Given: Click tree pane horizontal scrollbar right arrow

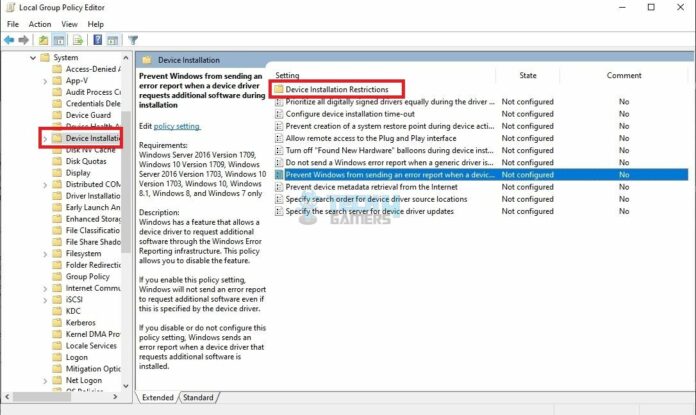Looking at the screenshot, I should click(115, 396).
